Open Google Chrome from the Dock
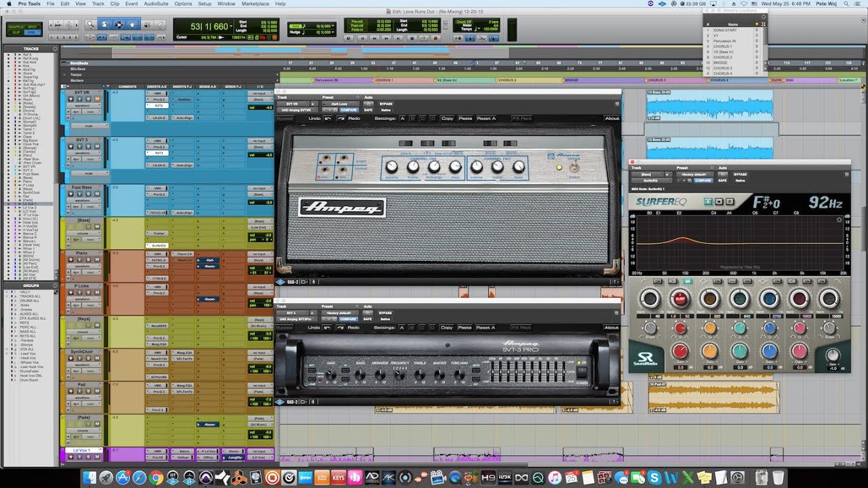Screen dimensions: 868x488 [x=156, y=478]
